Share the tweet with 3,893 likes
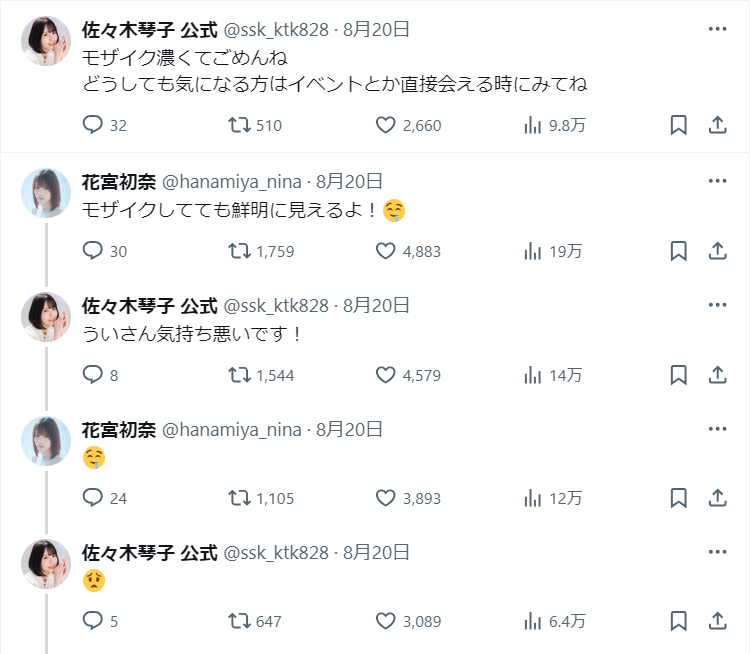Screen dimensions: 750x654 [x=717, y=497]
